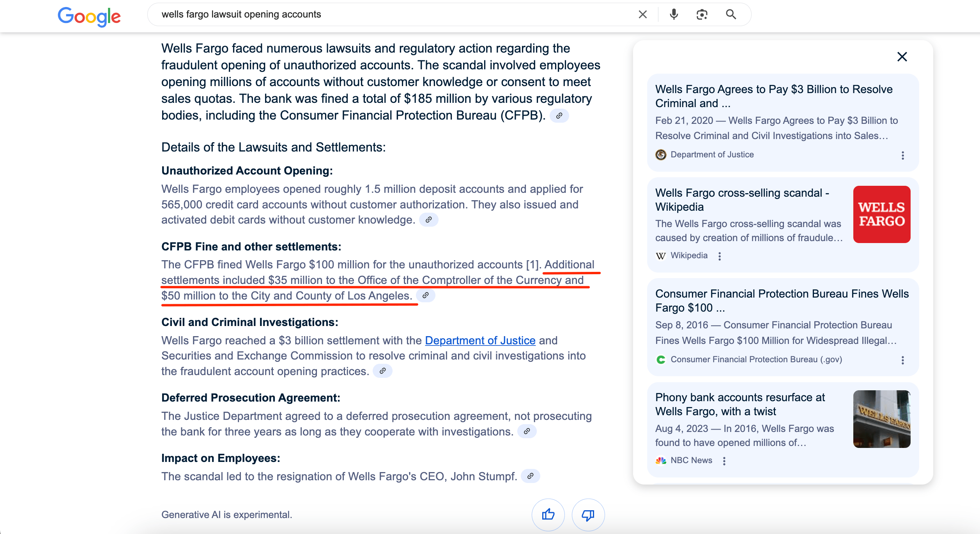The height and width of the screenshot is (534, 980).
Task: Click the Unauthorized Account Opening heading
Action: [247, 171]
